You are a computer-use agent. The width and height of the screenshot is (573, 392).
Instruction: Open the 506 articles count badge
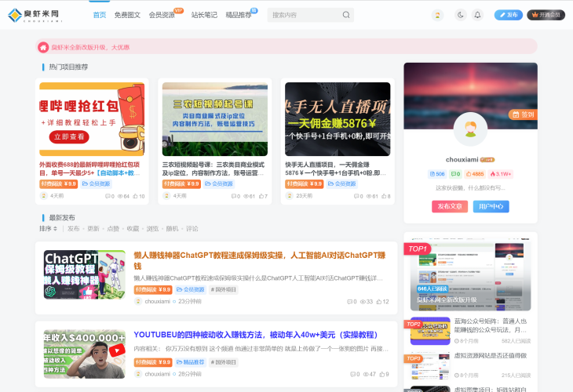coord(437,174)
